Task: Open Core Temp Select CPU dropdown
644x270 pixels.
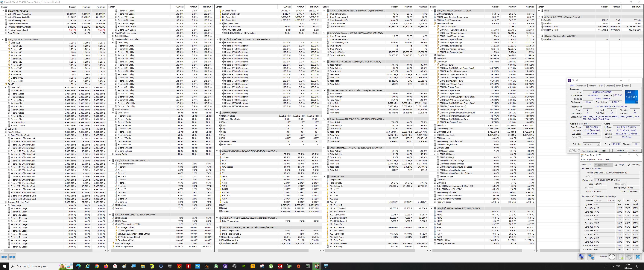Action: point(604,165)
